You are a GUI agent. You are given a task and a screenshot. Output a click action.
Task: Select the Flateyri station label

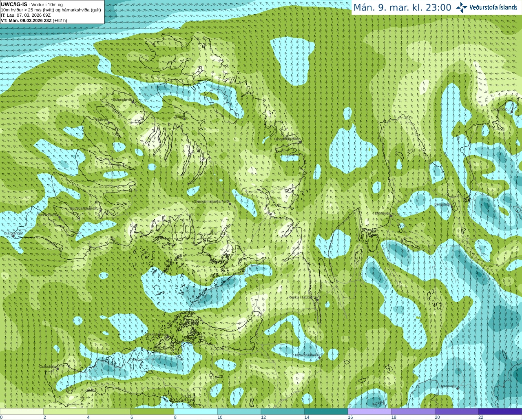[x=102, y=120]
